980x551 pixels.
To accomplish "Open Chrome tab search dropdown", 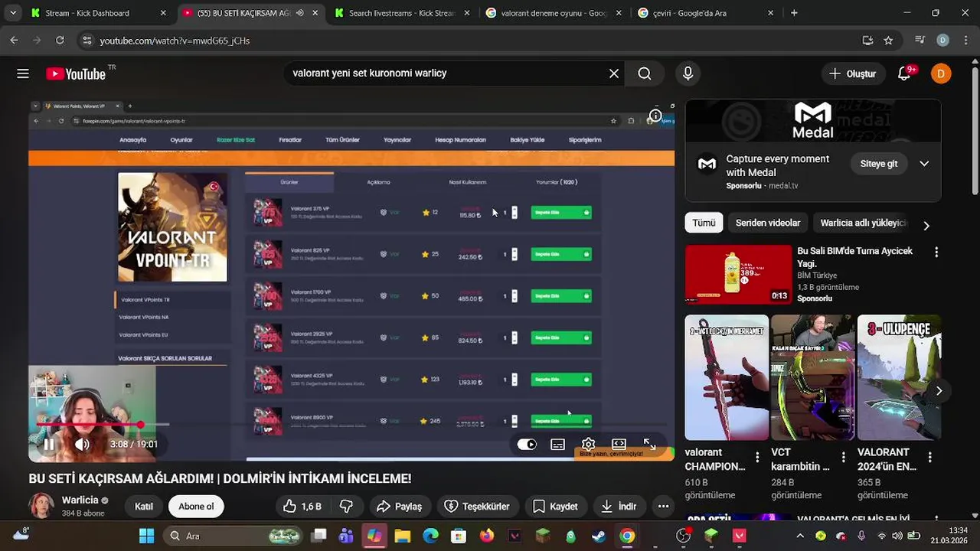I will [13, 13].
